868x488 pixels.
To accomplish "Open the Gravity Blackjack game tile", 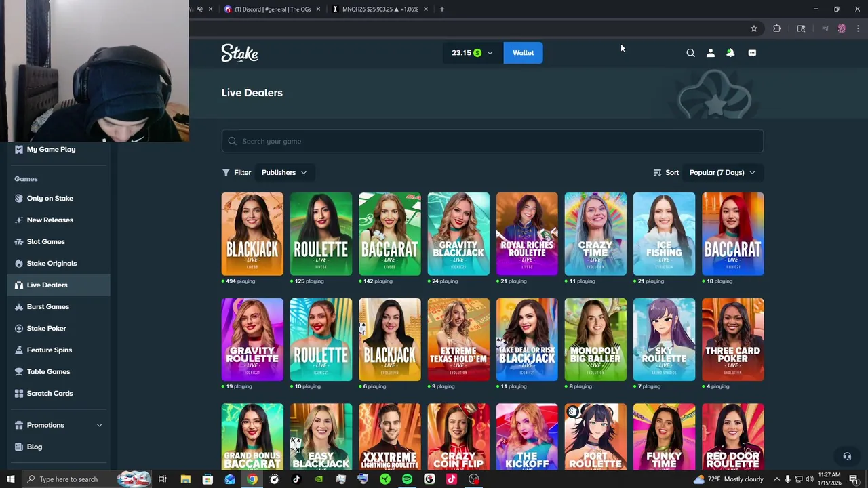I will 458,234.
